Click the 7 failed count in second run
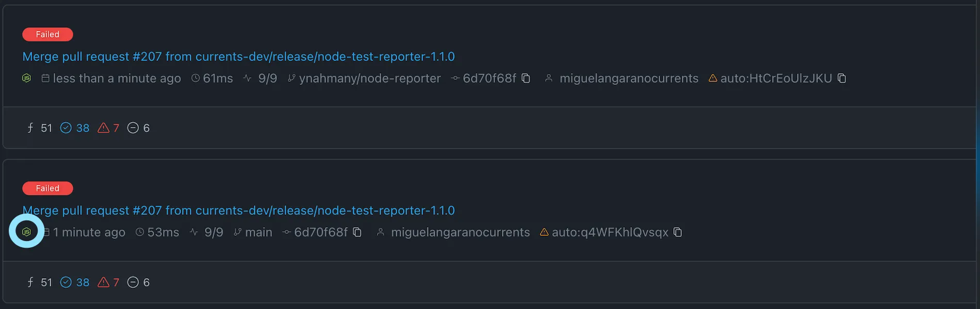980x309 pixels. (x=116, y=282)
